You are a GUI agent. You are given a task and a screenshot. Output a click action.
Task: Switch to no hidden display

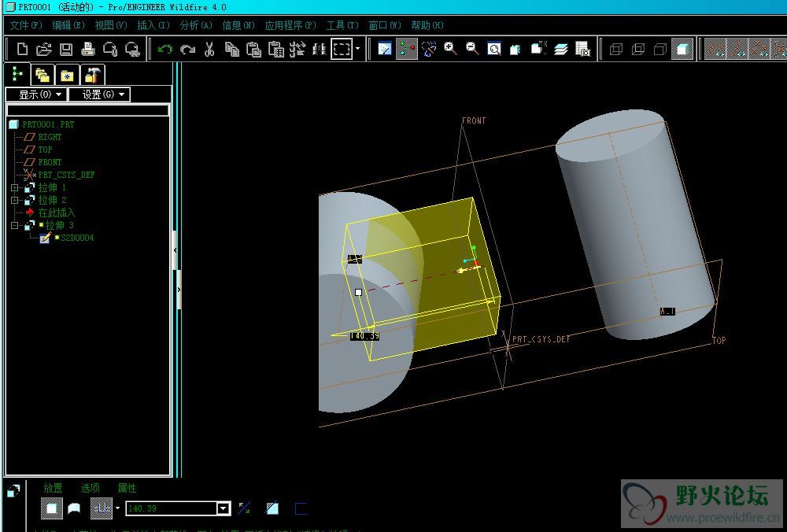click(x=660, y=49)
